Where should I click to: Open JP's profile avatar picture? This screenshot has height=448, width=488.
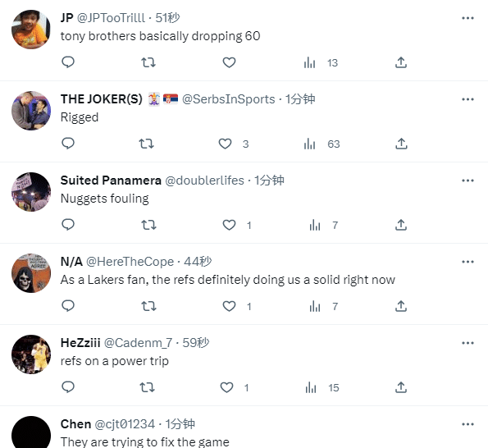pos(31,30)
